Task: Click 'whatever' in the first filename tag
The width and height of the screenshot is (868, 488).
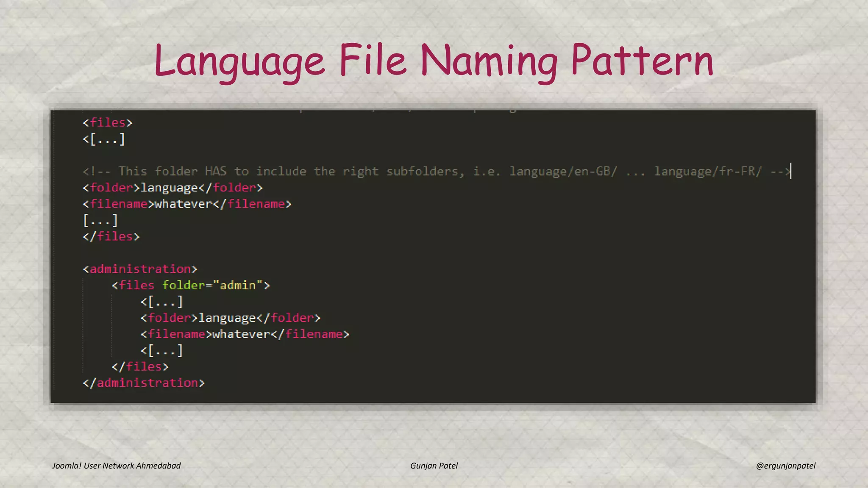Action: click(183, 204)
